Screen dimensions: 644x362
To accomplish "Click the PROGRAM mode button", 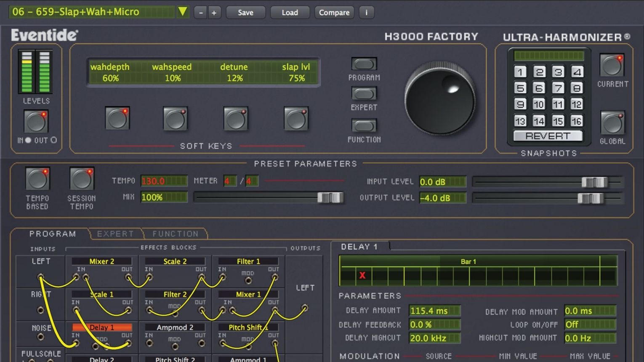I will tap(364, 64).
